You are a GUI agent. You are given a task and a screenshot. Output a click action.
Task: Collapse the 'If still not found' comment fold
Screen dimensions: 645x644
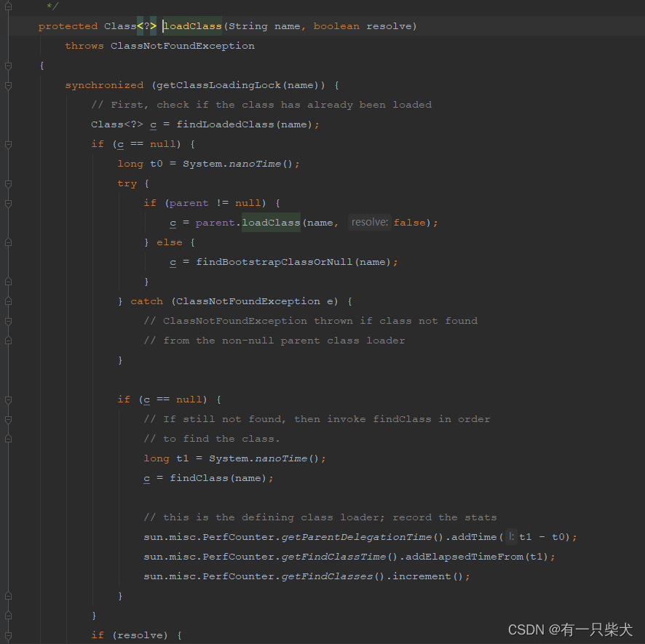point(8,419)
